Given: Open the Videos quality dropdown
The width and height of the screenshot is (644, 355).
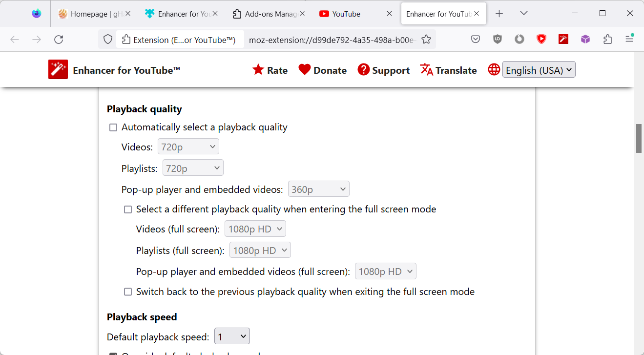Looking at the screenshot, I should click(x=188, y=146).
